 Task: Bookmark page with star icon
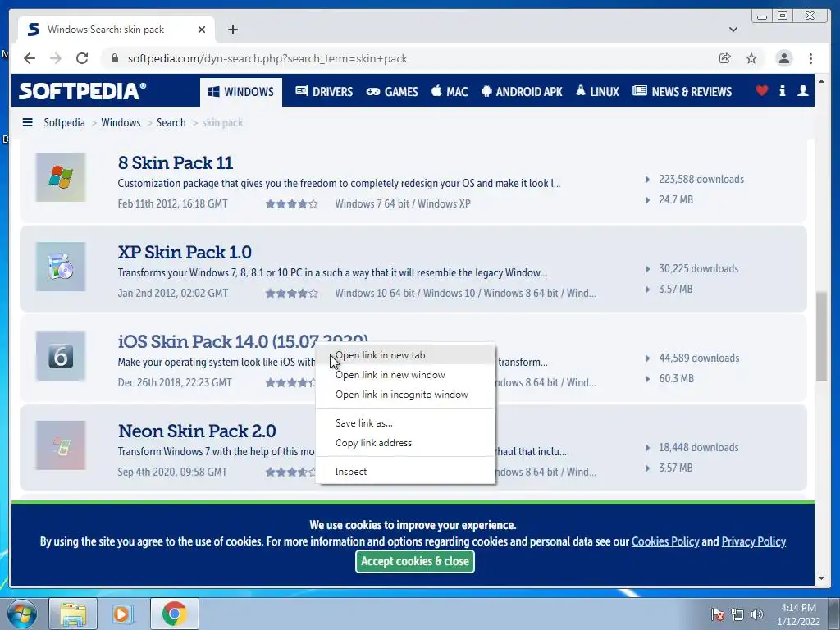(x=751, y=58)
